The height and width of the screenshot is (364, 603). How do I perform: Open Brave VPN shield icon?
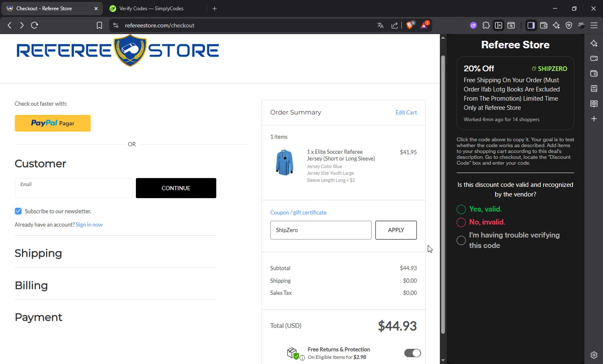tap(569, 25)
